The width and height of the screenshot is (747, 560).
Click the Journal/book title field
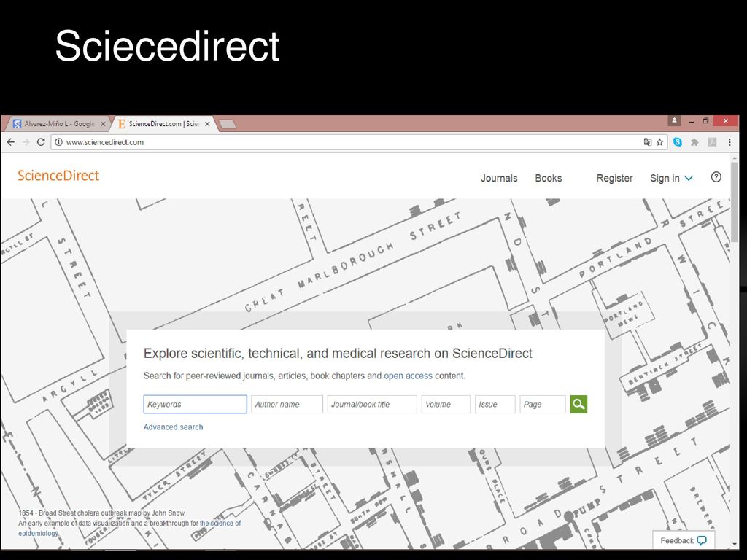point(372,404)
